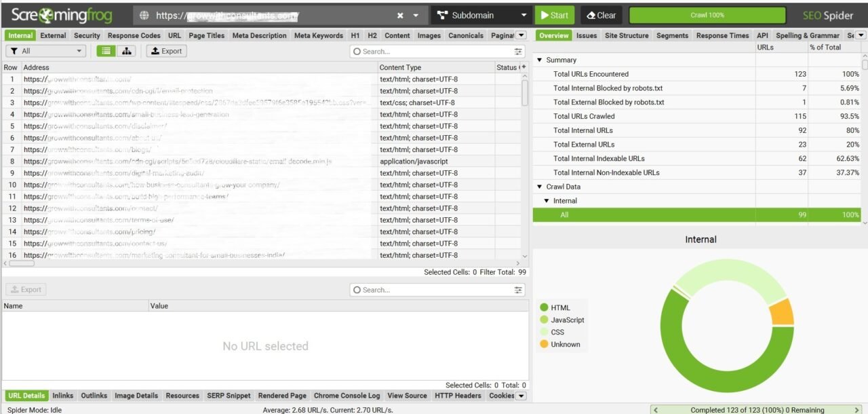
Task: Clear the URL field using the X icon
Action: click(x=399, y=14)
